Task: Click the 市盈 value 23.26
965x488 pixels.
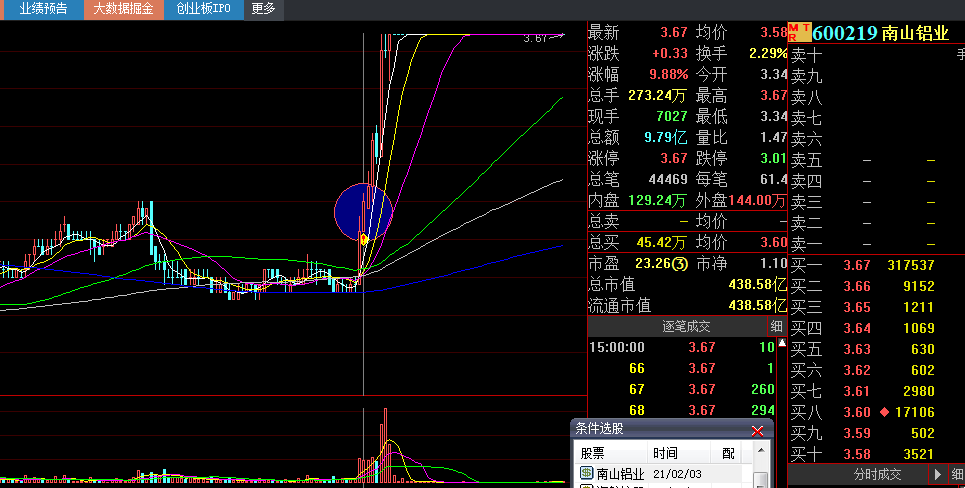Action: (652, 263)
